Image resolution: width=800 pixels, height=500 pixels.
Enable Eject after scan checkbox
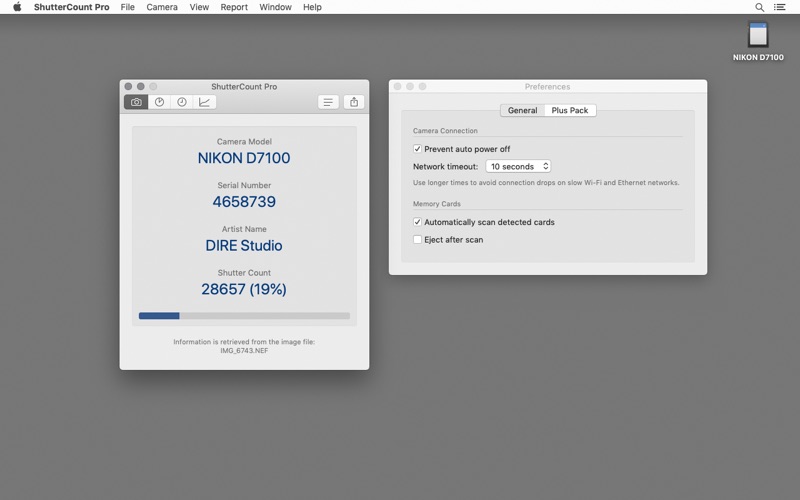click(417, 239)
